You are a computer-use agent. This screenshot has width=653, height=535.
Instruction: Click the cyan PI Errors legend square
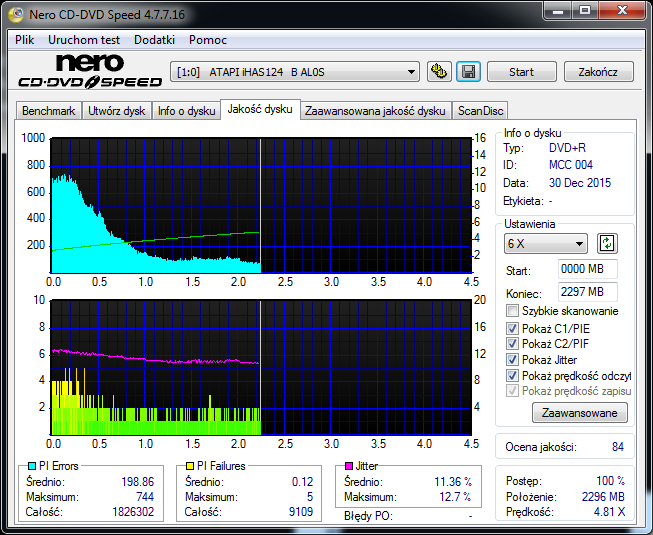point(31,466)
